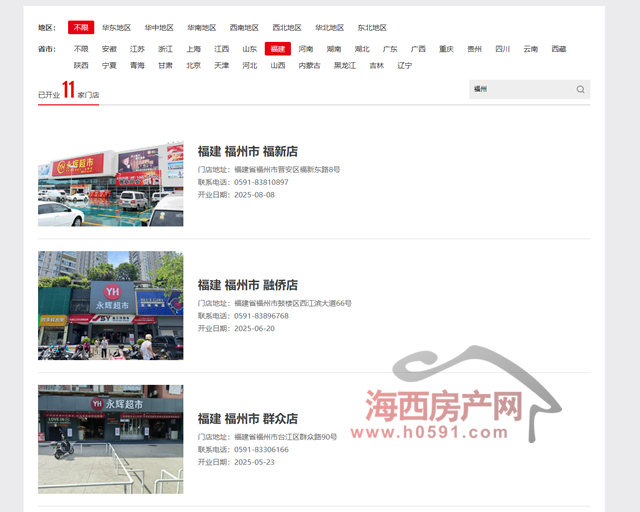Screen dimensions: 640x512
Task: Choose 甘肃 province
Action: point(165,65)
